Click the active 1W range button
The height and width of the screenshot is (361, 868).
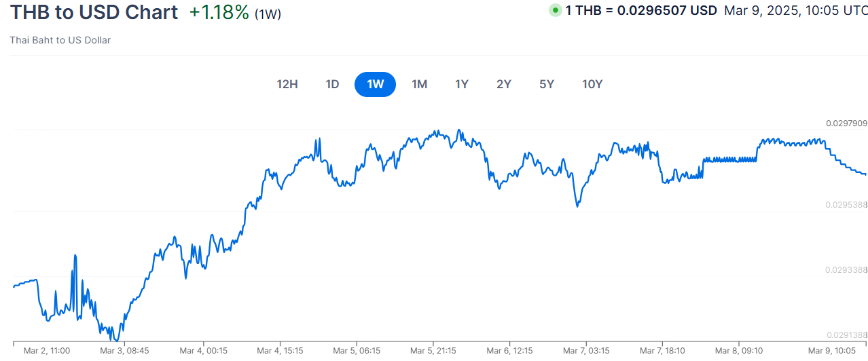click(375, 85)
